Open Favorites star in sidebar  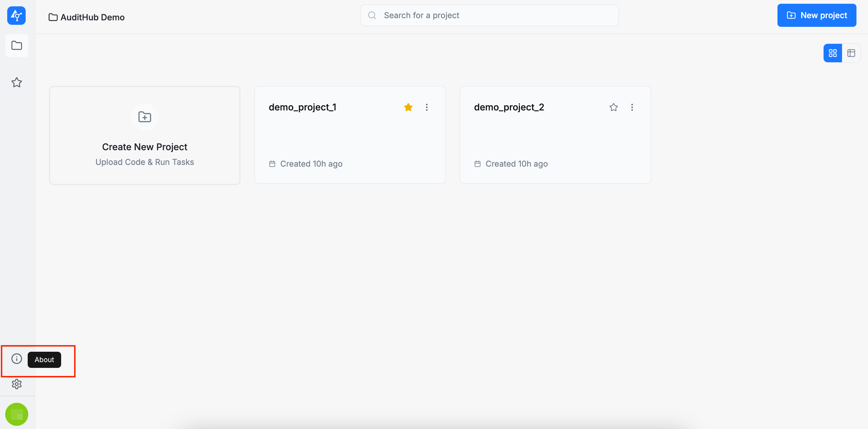16,82
